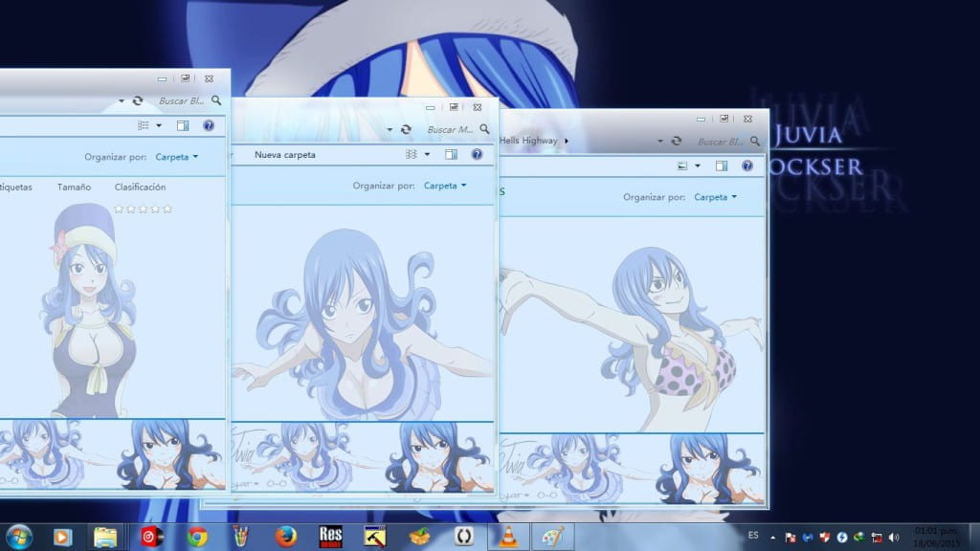980x551 pixels.
Task: Open the ES language indicator menu
Action: [x=754, y=536]
